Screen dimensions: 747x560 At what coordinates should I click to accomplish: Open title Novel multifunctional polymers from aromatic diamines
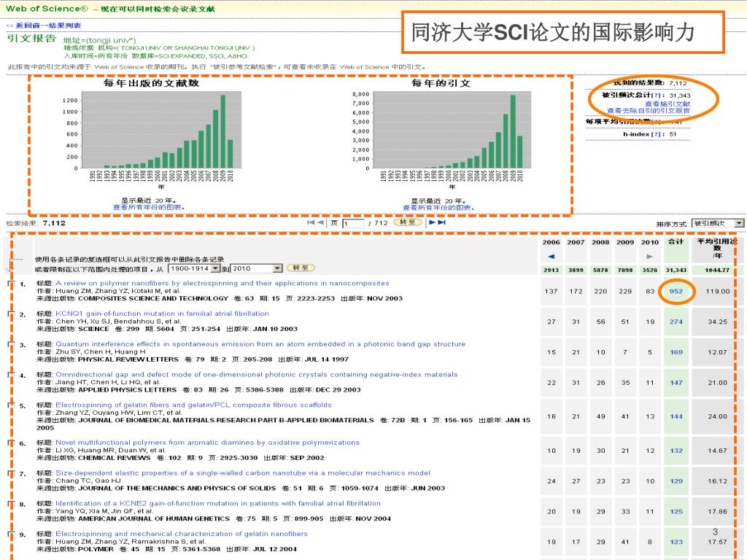click(x=208, y=443)
